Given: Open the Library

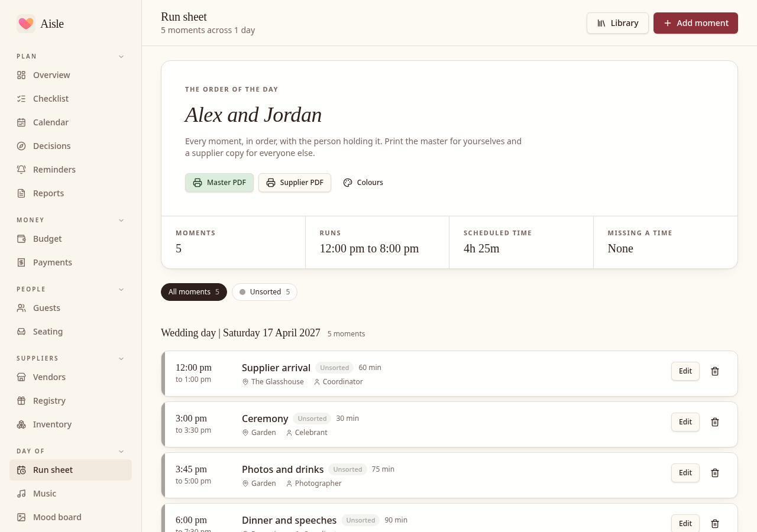Looking at the screenshot, I should click(617, 23).
